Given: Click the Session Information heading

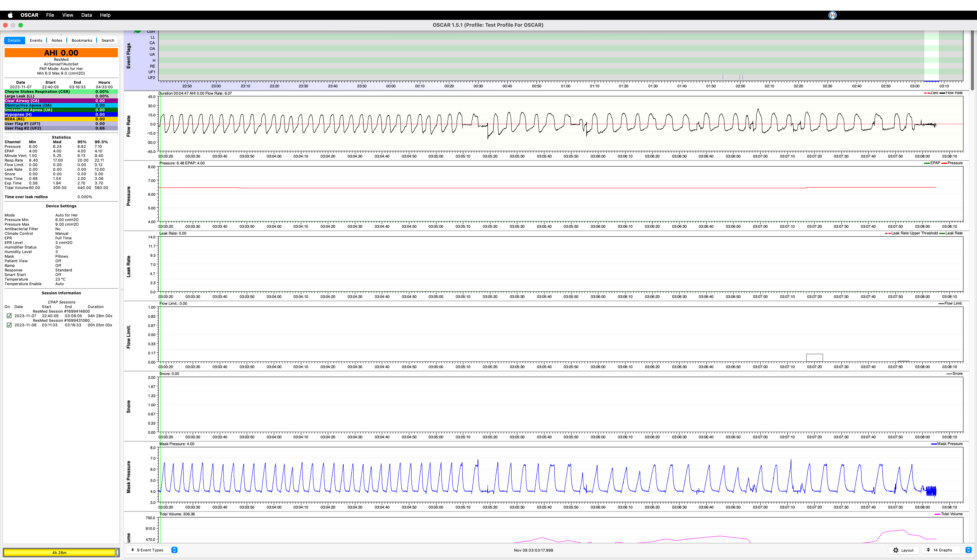Looking at the screenshot, I should 61,293.
